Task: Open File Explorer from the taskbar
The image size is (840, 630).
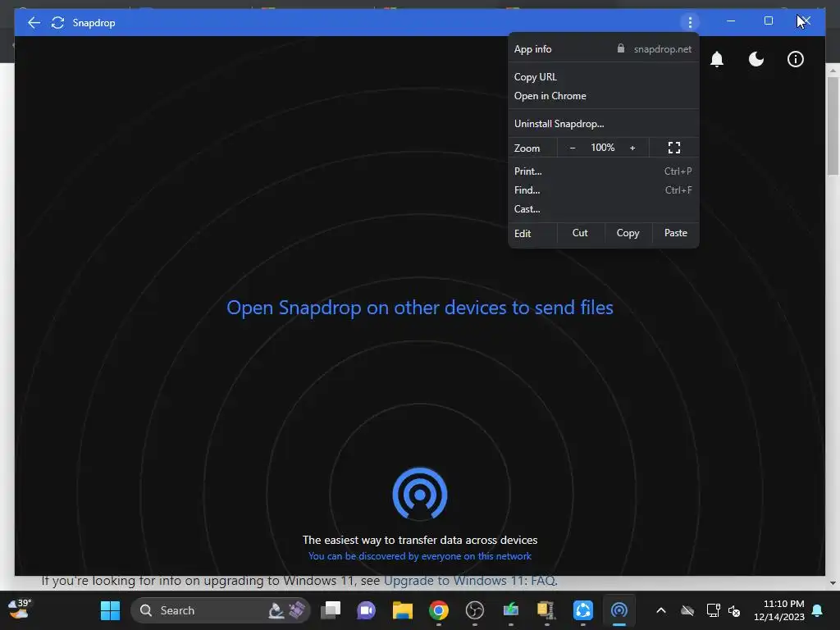Action: (x=402, y=610)
